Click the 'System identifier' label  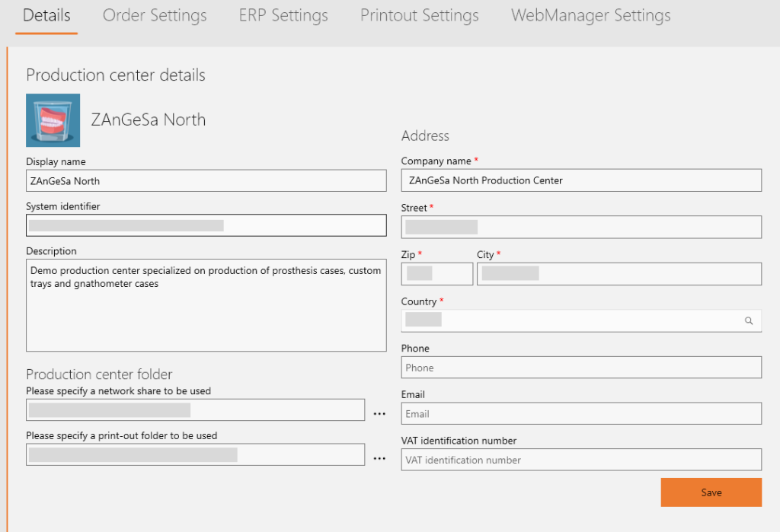62,206
